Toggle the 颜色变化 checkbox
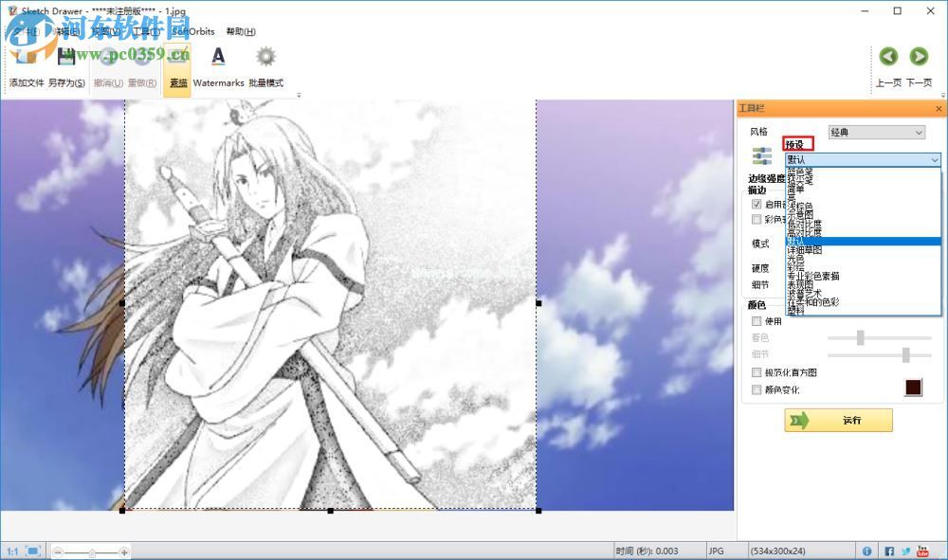Image resolution: width=948 pixels, height=560 pixels. pyautogui.click(x=757, y=389)
